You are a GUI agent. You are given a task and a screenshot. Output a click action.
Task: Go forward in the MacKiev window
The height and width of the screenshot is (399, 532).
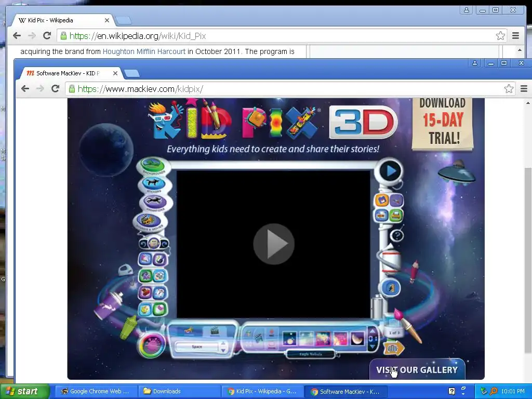[40, 89]
